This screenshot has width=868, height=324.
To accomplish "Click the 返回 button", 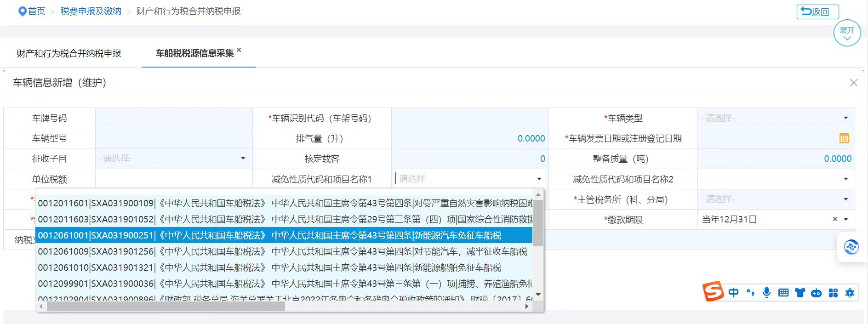I will pos(817,11).
